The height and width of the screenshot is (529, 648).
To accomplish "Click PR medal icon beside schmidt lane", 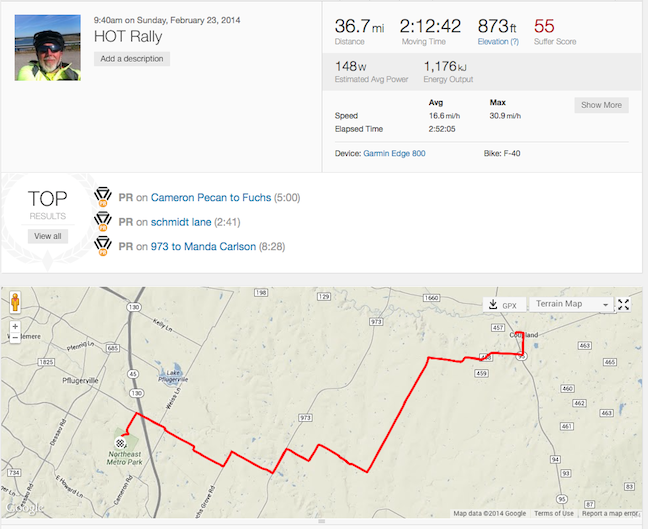I will pyautogui.click(x=103, y=222).
